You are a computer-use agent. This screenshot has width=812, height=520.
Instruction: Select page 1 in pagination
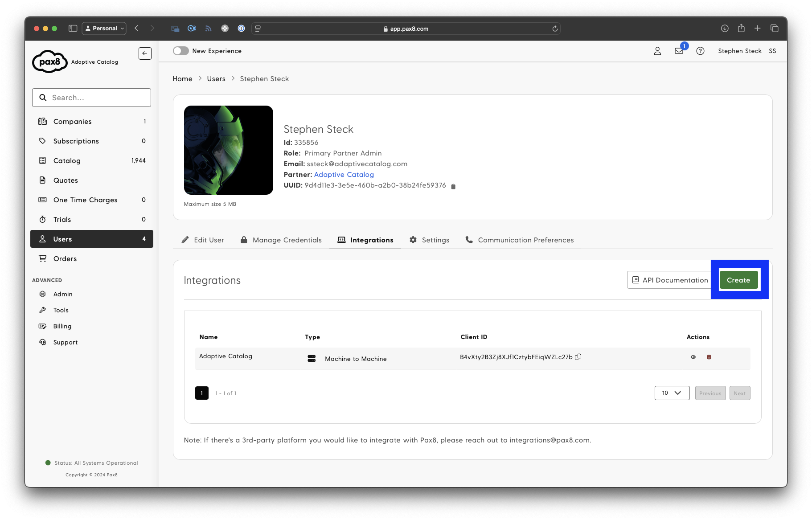(202, 393)
